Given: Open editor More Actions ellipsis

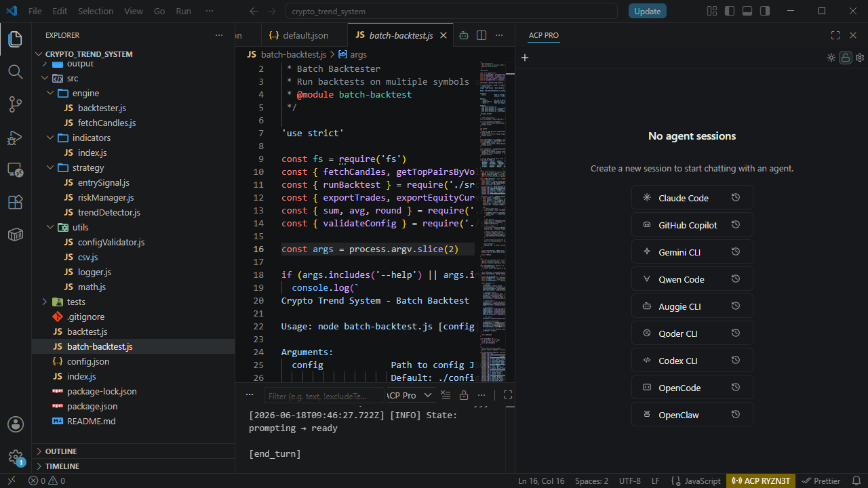Looking at the screenshot, I should click(x=499, y=35).
